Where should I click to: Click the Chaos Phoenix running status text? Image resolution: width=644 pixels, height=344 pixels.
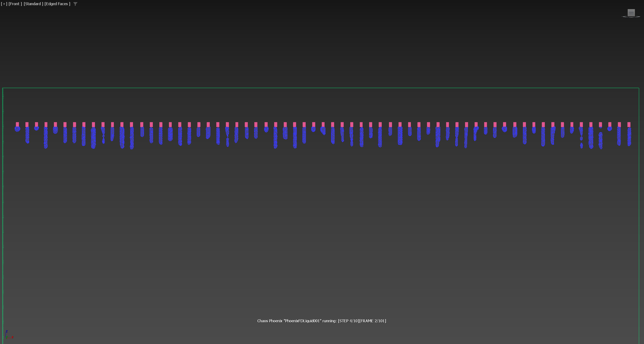(x=322, y=321)
